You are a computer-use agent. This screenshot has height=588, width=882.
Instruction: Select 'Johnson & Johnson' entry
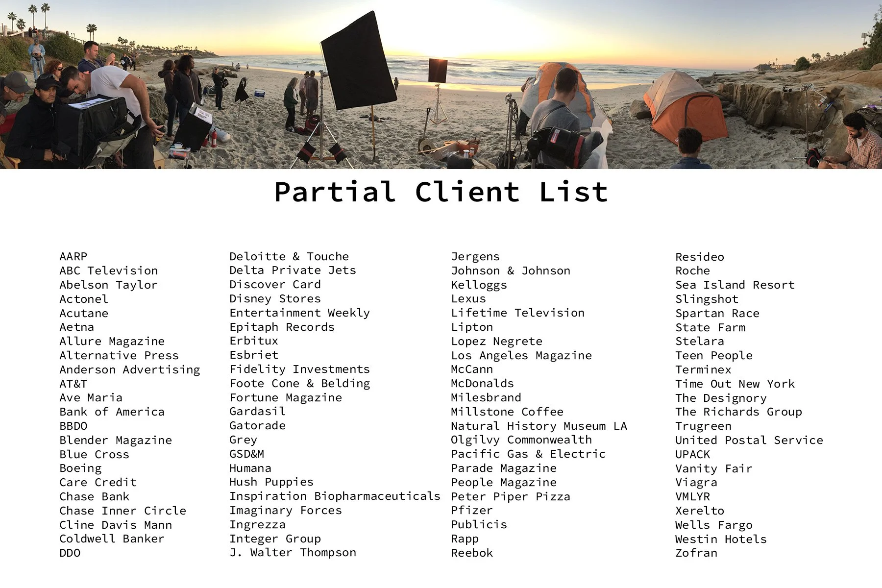tap(511, 270)
